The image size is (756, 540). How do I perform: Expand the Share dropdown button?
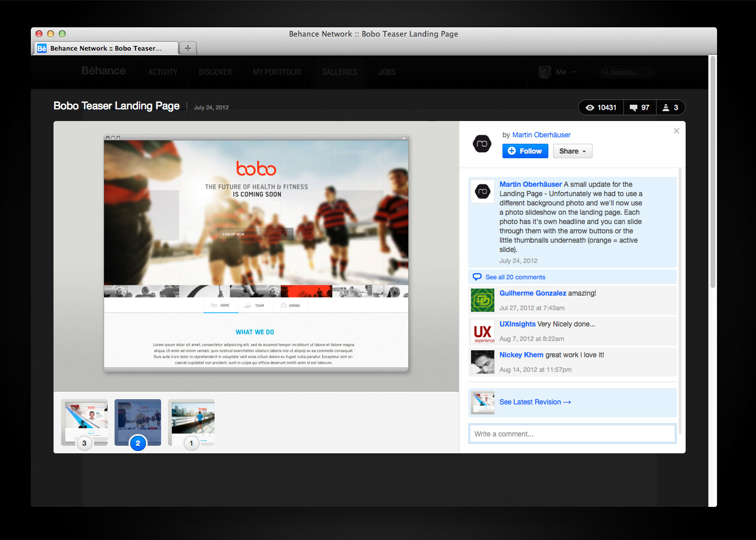[573, 151]
